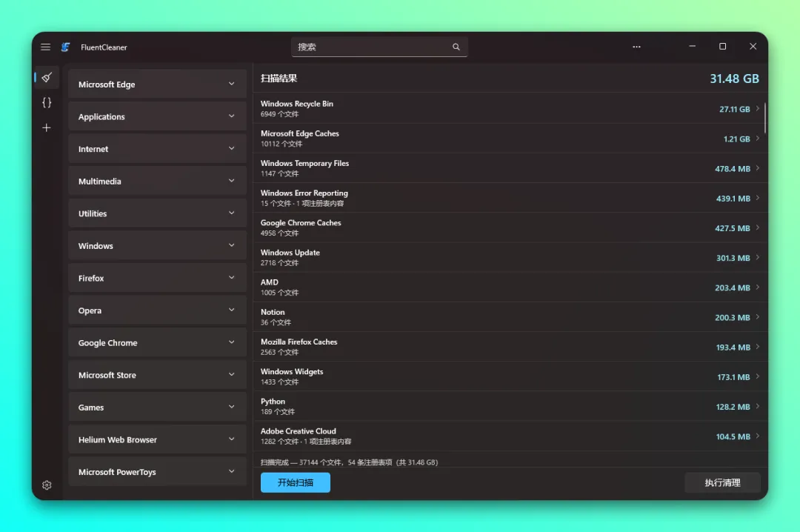The width and height of the screenshot is (800, 532).
Task: Open Windows Widgets result chevron
Action: pyautogui.click(x=758, y=376)
